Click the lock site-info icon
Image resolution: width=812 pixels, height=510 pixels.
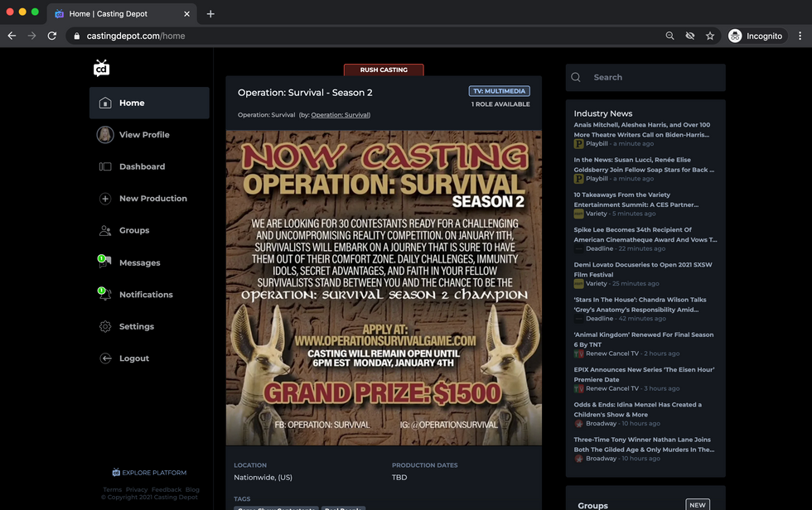[77, 36]
